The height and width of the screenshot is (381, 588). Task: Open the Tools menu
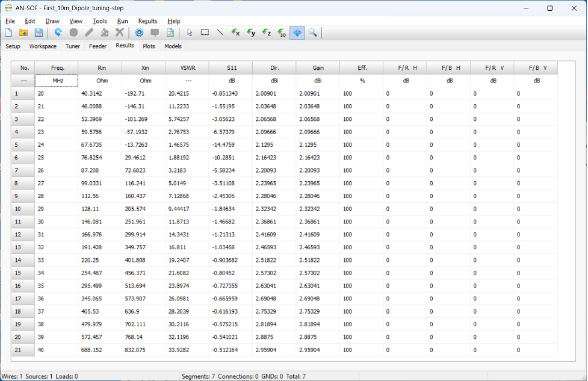(x=100, y=21)
